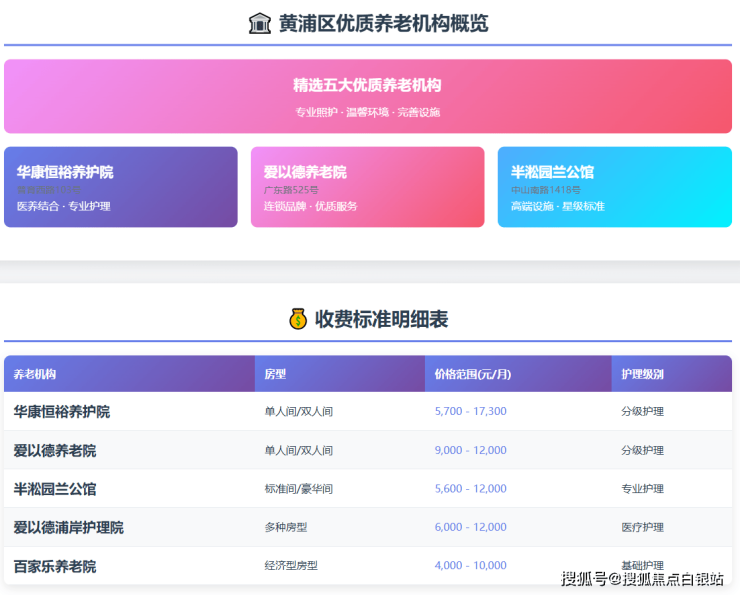Click the 标准间/豪华间 room type cell
Screen dimensions: 740x595
(x=298, y=489)
